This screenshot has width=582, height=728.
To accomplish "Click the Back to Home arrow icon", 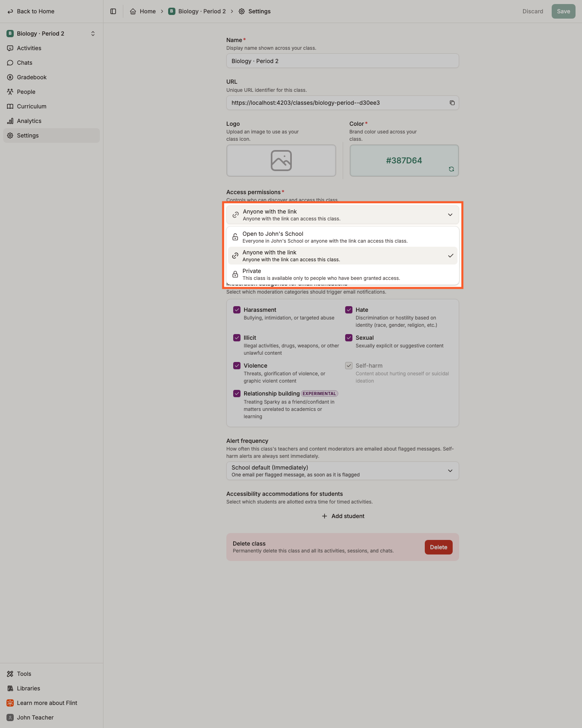I will (10, 11).
